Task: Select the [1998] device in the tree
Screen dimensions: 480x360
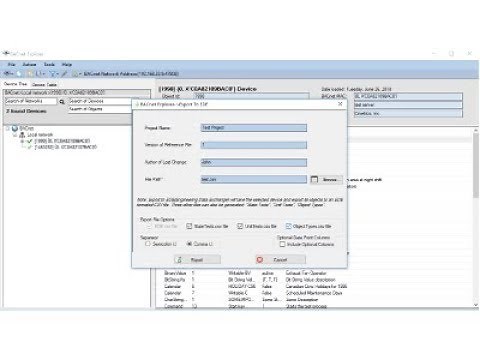Action: 62,141
